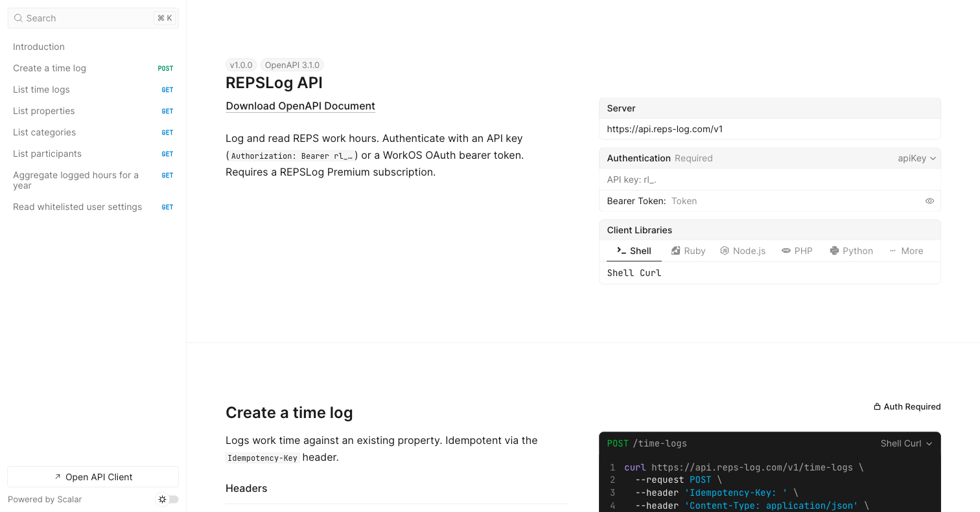Image resolution: width=980 pixels, height=512 pixels.
Task: Click the Idempotency-Key inline code
Action: pyautogui.click(x=262, y=458)
